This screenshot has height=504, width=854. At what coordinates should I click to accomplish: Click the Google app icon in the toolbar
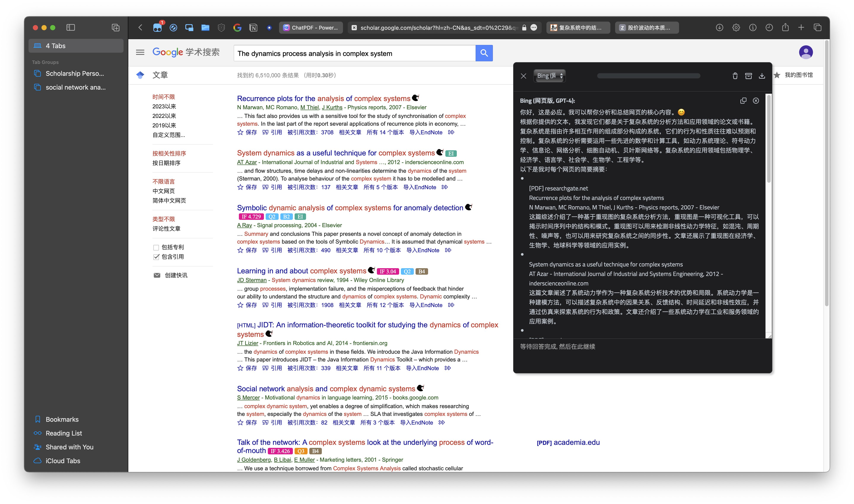[237, 27]
